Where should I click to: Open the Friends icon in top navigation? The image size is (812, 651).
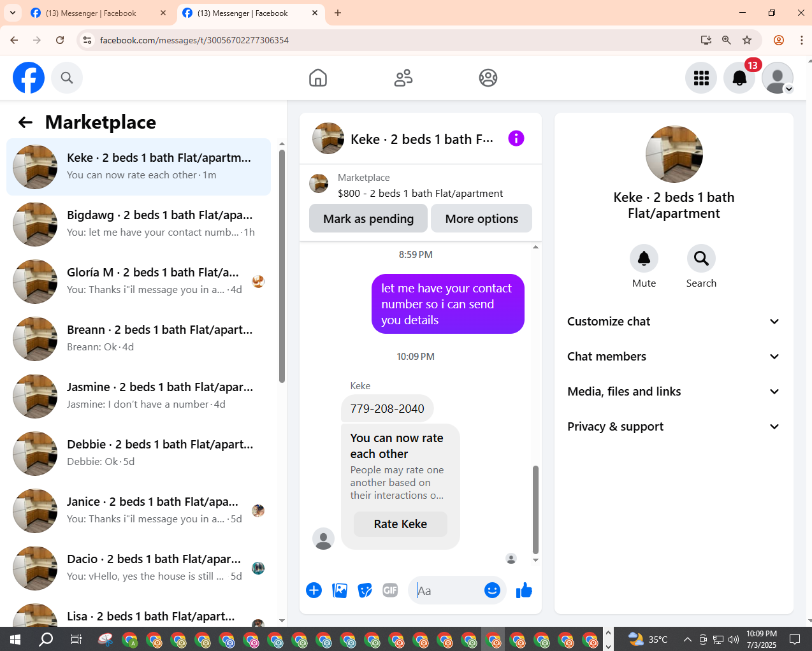[403, 78]
